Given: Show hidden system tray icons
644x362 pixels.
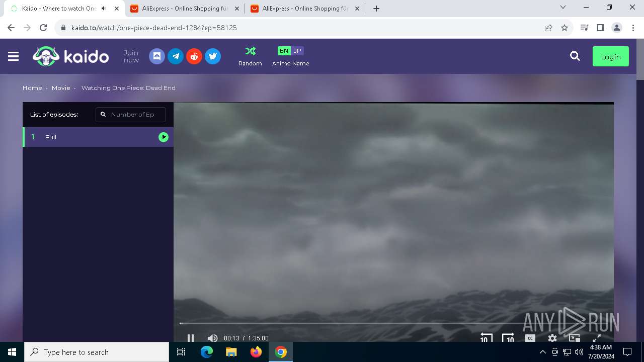Looking at the screenshot, I should (542, 352).
